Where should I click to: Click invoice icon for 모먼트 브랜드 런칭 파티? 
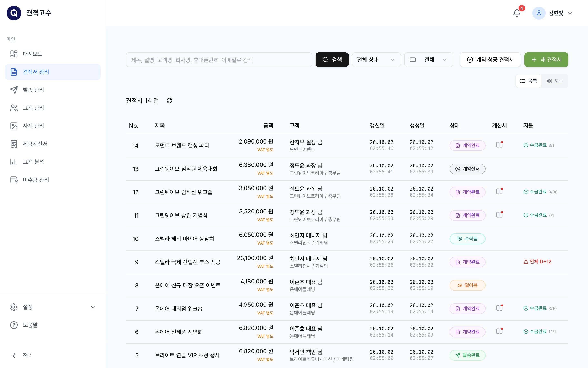tap(499, 145)
